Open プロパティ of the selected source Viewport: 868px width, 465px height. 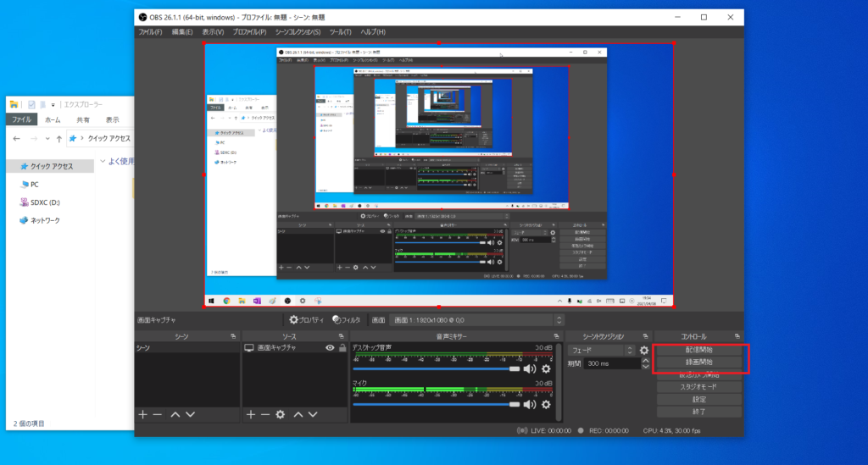click(307, 319)
